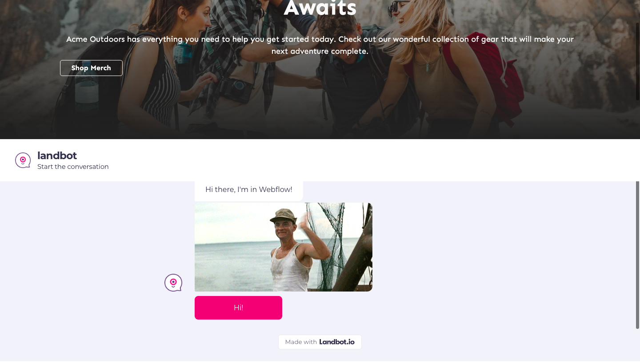Click the "Awaits" hero heading
Screen dimensions: 640x364
point(320,8)
